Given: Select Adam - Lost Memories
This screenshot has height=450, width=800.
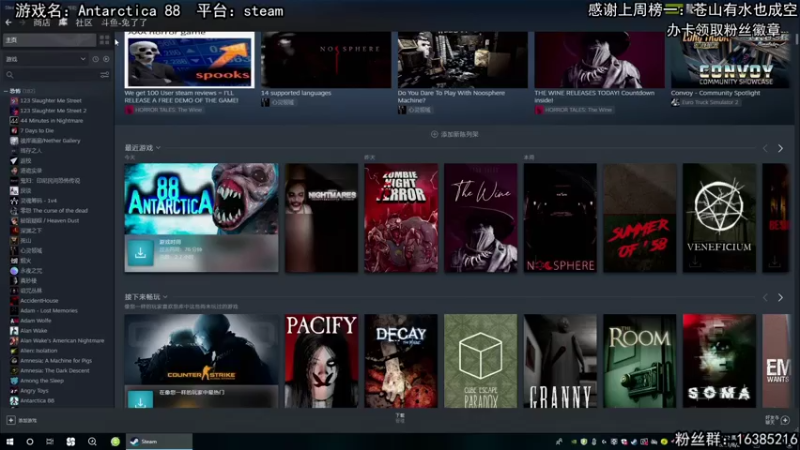Looking at the screenshot, I should click(x=48, y=311).
